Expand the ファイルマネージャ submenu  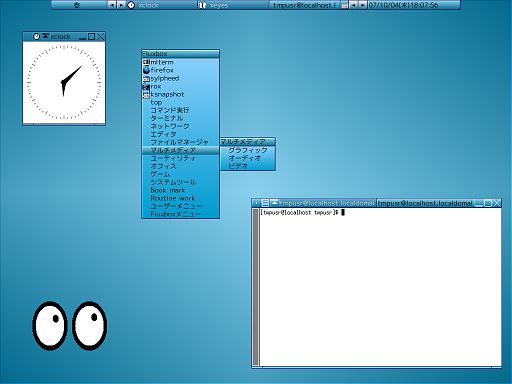click(180, 142)
